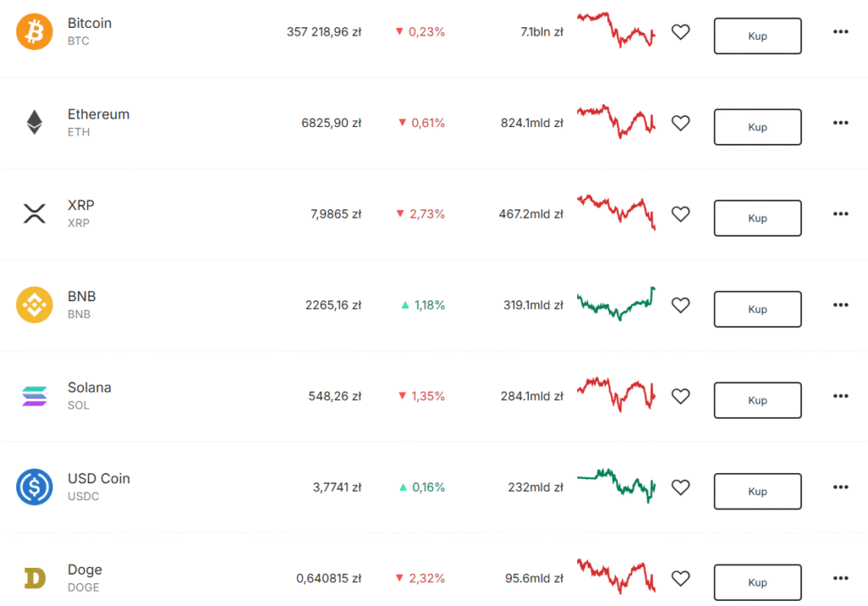Add BNB to favorites via heart
868x606 pixels.
click(x=681, y=305)
